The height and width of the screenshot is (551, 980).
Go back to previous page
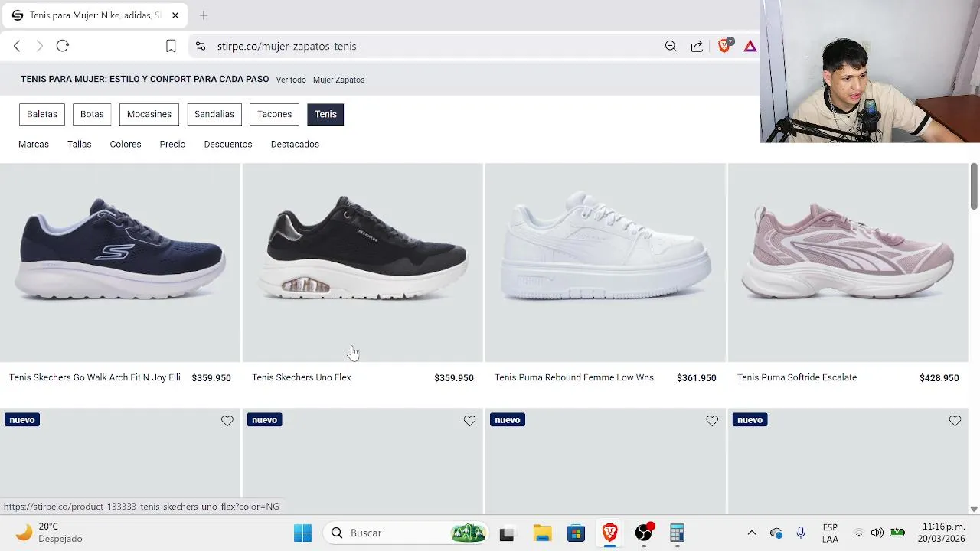[17, 46]
